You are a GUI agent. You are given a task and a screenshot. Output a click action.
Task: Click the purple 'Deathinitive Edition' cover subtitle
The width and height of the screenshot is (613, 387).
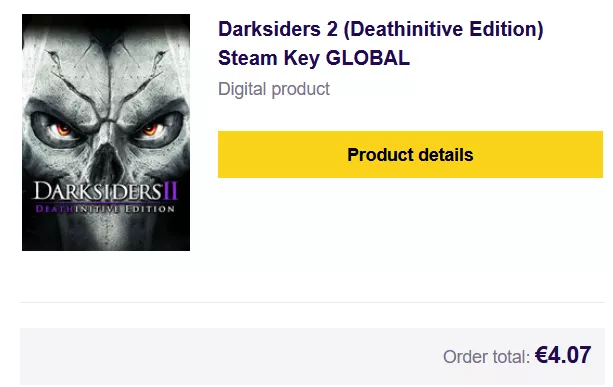coord(105,209)
